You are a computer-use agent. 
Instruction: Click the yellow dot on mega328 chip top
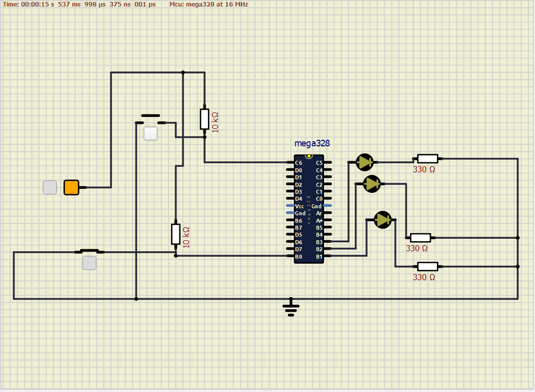[x=309, y=156]
